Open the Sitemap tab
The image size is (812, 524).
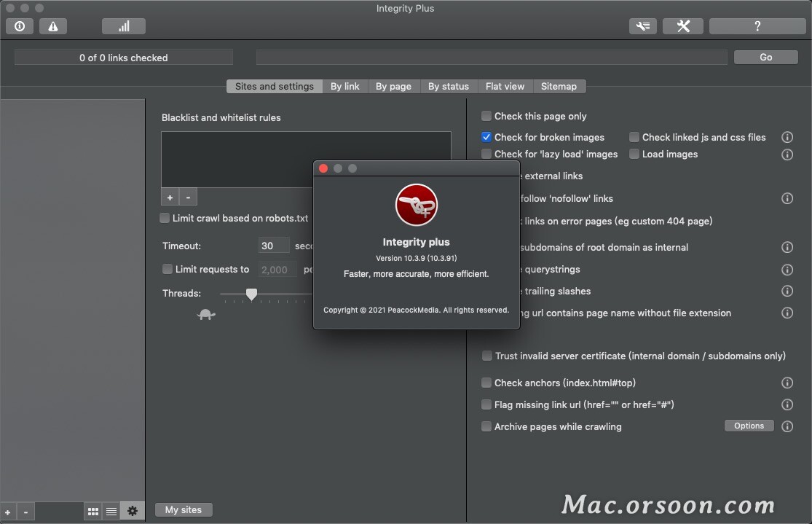[x=559, y=87]
